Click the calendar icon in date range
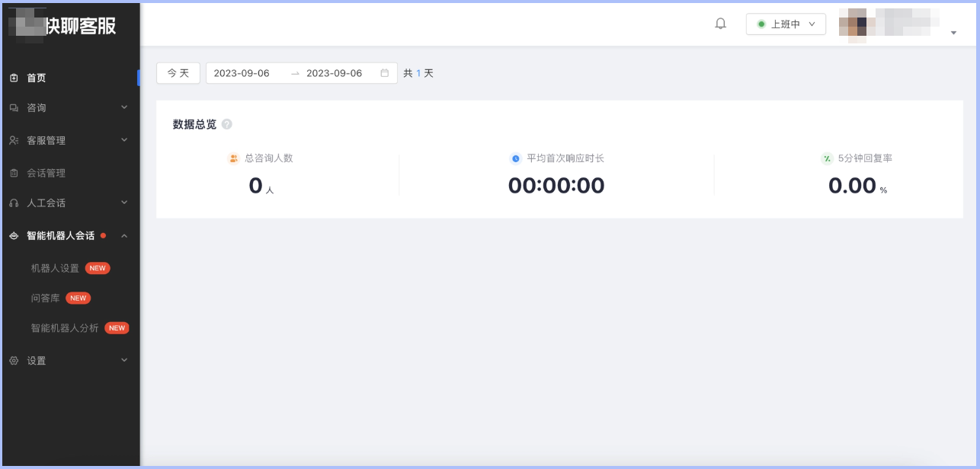This screenshot has width=980, height=469. (384, 73)
